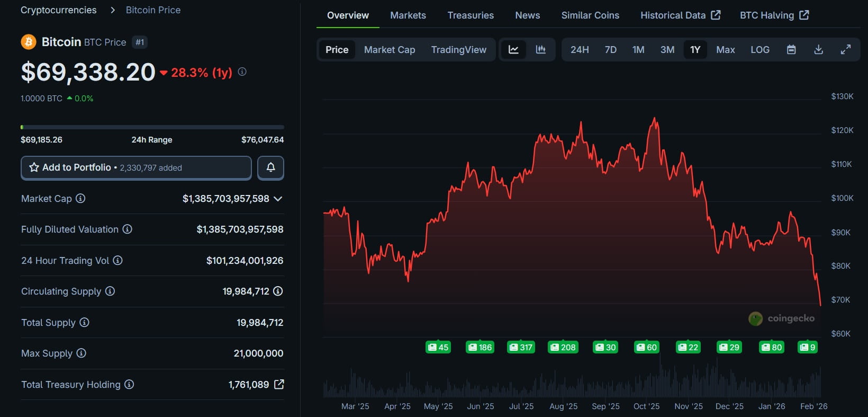Click the price alert bell icon
Viewport: 868px width, 417px height.
point(270,167)
